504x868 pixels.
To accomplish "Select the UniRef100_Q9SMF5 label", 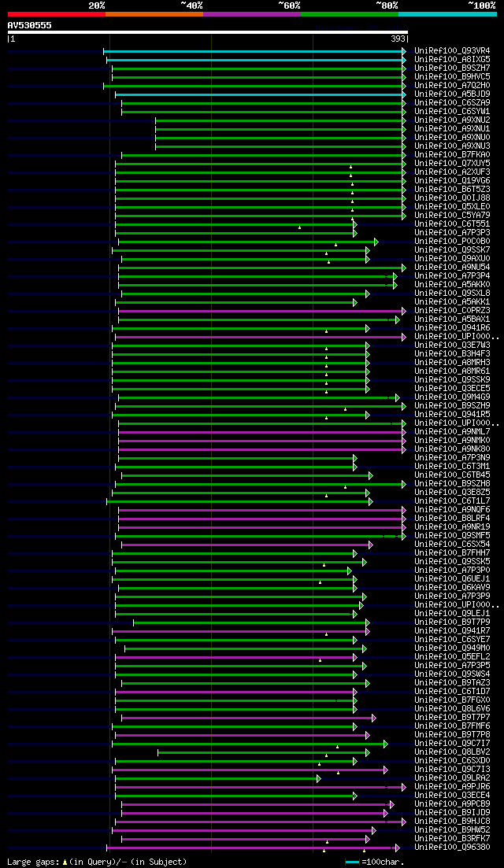I will pos(452,535).
